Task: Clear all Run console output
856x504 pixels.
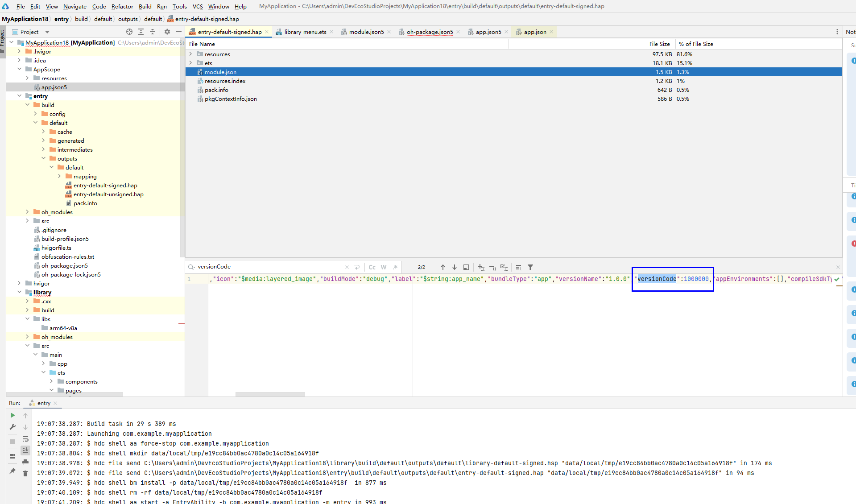Action: pyautogui.click(x=25, y=473)
